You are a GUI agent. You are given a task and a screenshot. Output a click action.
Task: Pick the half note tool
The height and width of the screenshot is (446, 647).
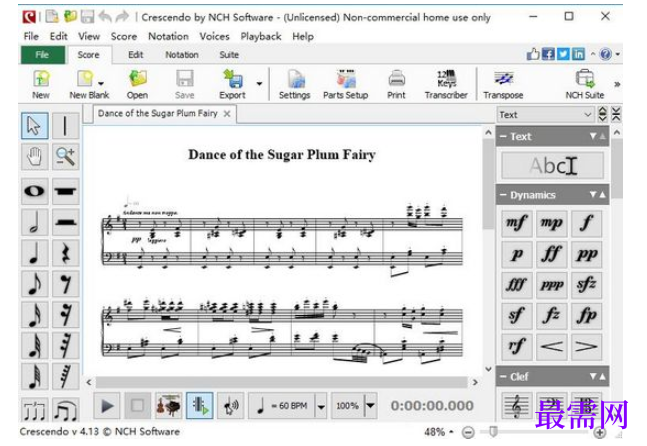point(35,222)
